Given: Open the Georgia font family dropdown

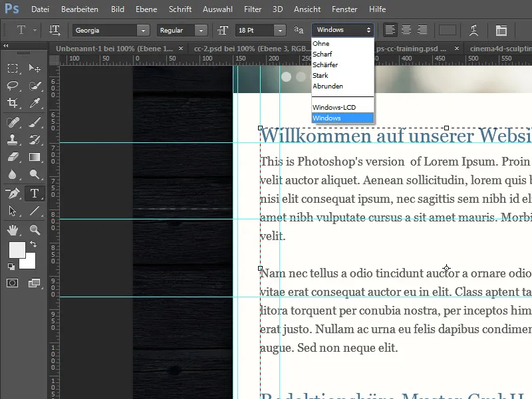Looking at the screenshot, I should point(143,31).
